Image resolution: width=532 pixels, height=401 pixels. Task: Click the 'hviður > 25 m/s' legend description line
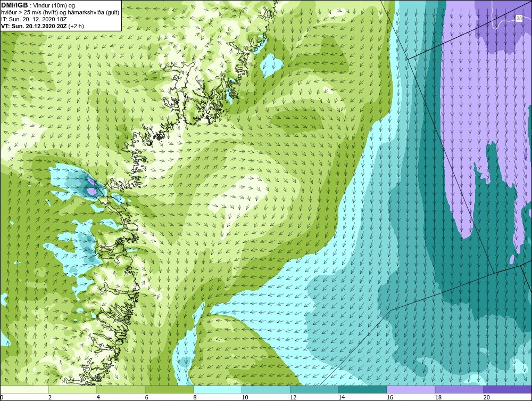[x=60, y=13]
